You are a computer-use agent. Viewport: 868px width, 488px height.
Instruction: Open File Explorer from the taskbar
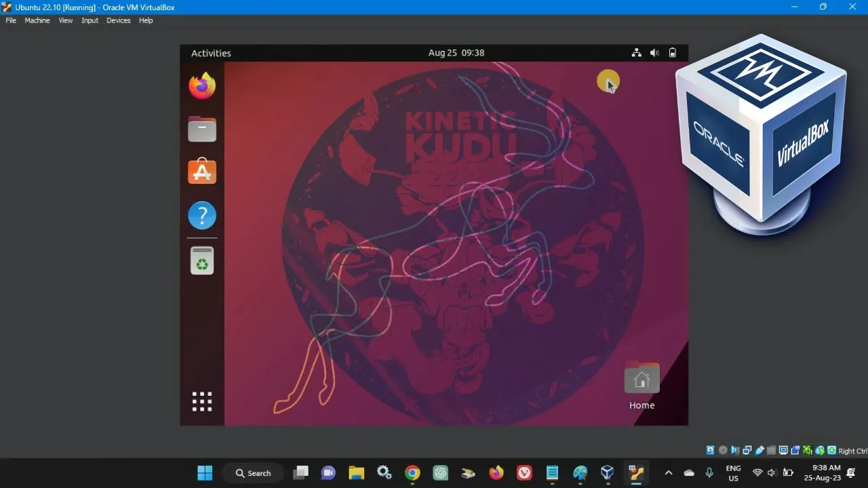[x=357, y=472]
